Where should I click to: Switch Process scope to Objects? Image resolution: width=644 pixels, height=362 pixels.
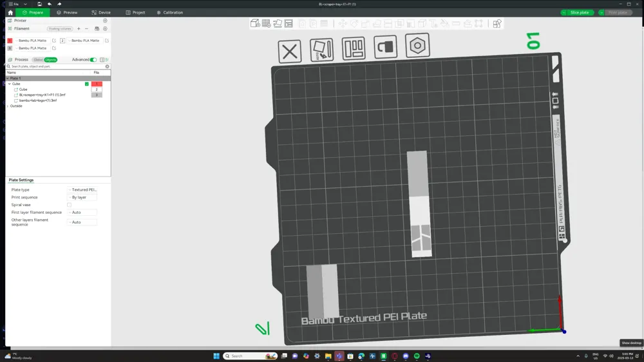tap(50, 60)
